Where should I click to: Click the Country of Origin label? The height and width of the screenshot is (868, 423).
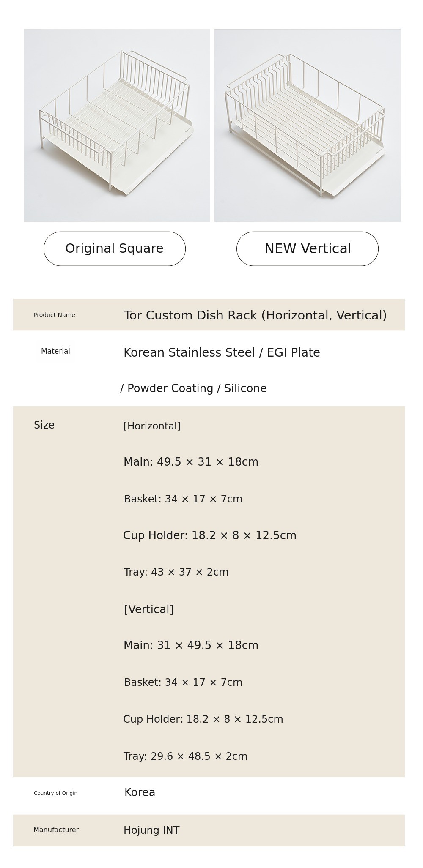click(55, 793)
